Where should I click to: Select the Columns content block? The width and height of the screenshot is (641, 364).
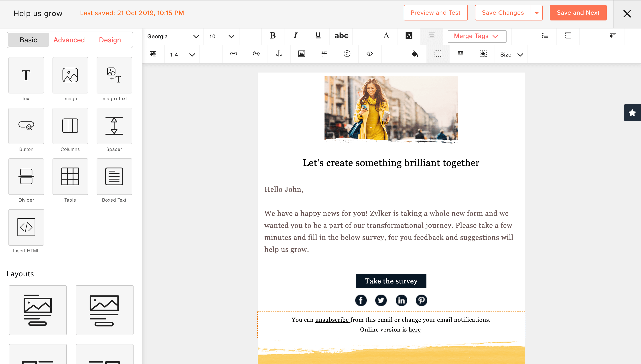(x=70, y=126)
